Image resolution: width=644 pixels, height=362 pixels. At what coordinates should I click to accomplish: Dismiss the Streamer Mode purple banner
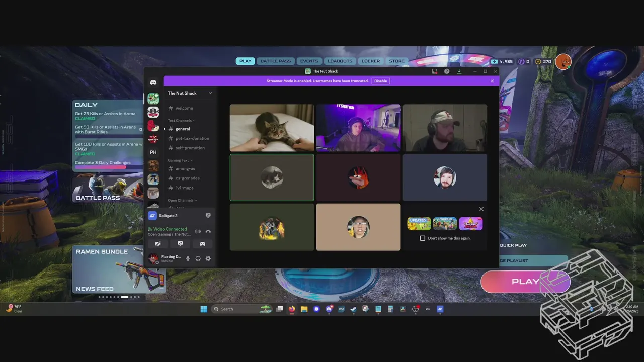(492, 81)
